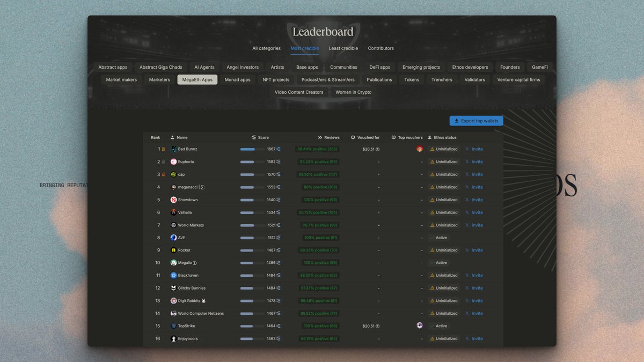Click the Ethos status column header
Screen dimensions: 644x362
pyautogui.click(x=442, y=137)
